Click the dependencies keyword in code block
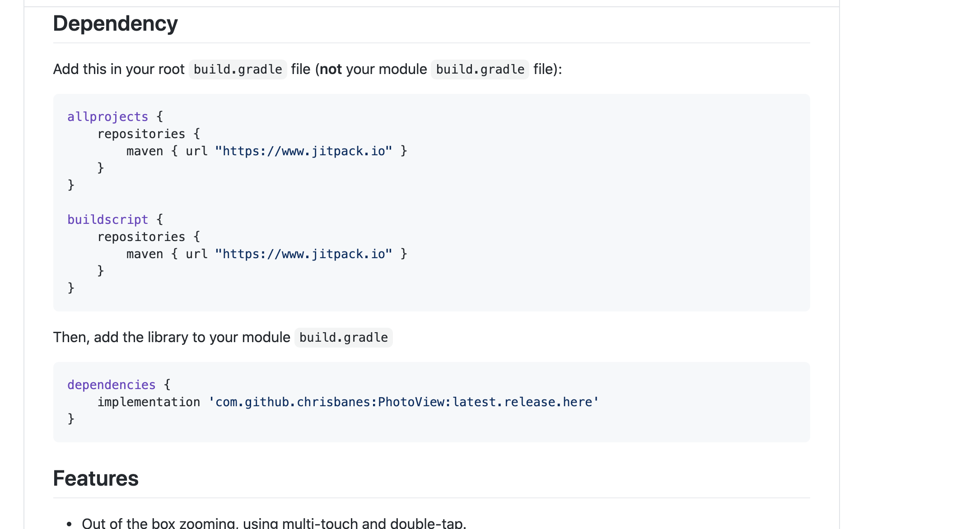The width and height of the screenshot is (980, 529). pyautogui.click(x=111, y=385)
